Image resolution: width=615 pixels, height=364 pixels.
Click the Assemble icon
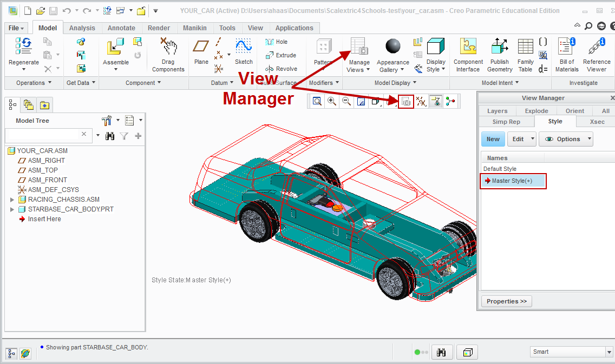point(115,47)
